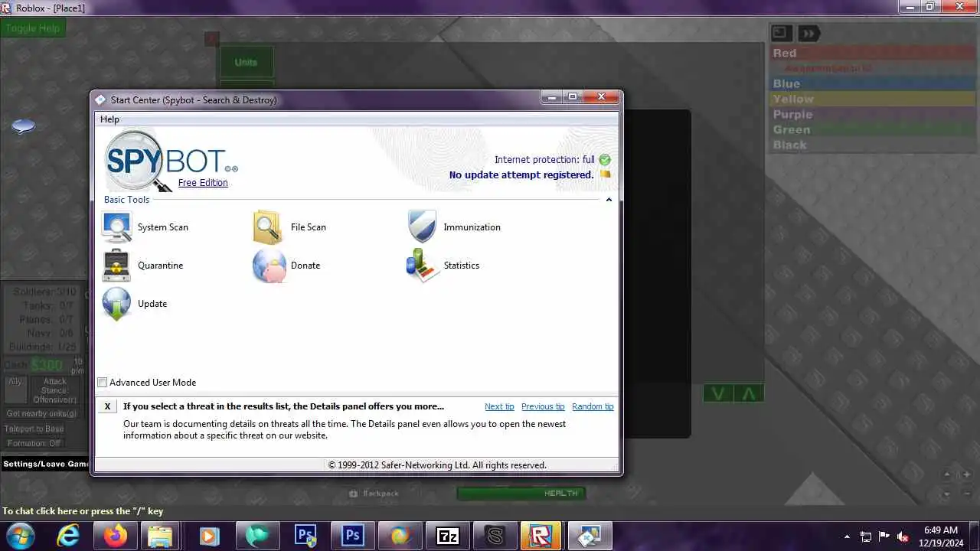Open the Immunization tool
The width and height of the screenshot is (980, 551).
454,227
